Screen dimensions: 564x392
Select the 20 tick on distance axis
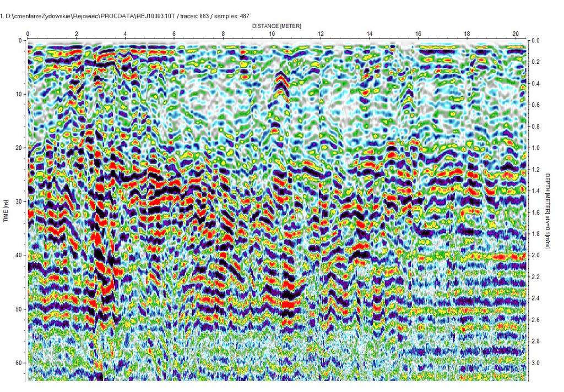coord(515,34)
